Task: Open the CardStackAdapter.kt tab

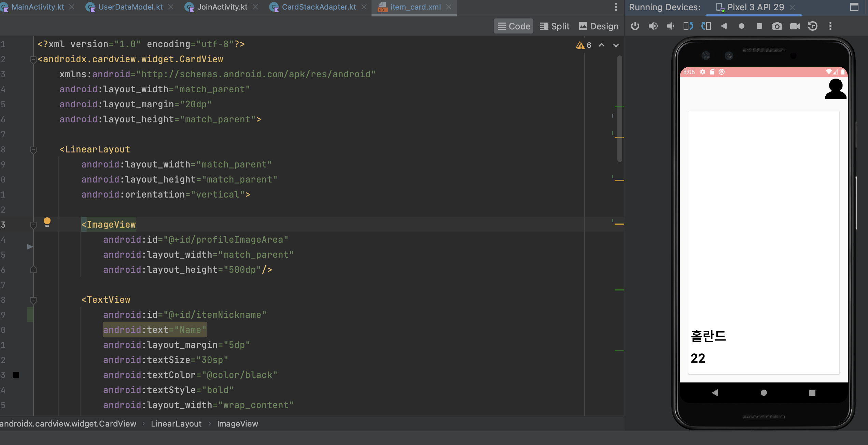Action: (x=319, y=7)
